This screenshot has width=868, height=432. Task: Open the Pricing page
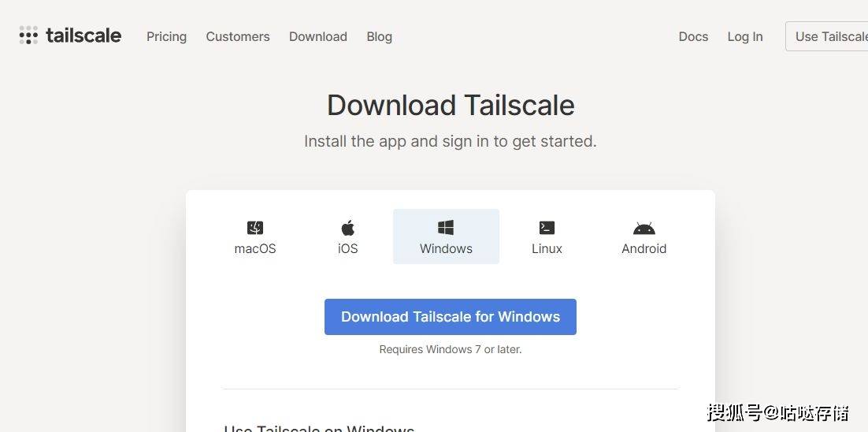tap(167, 36)
